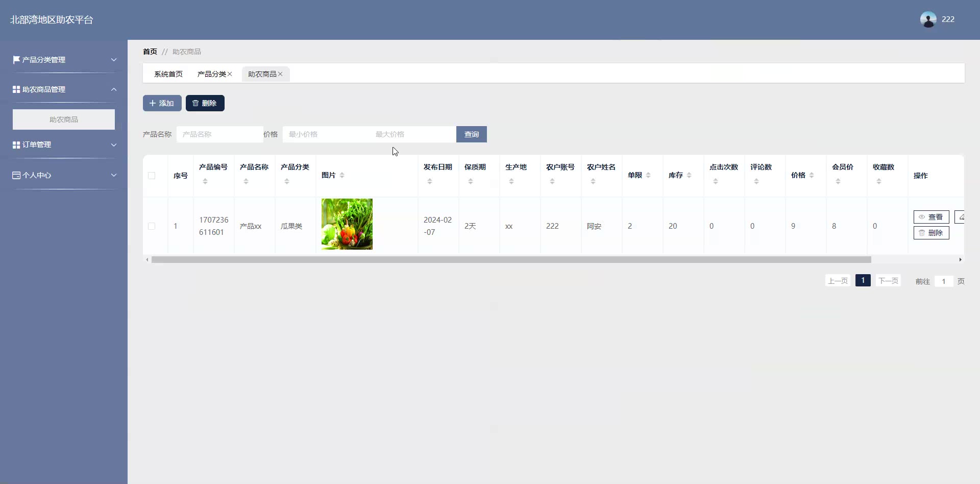Screen dimensions: 980x484
Task: Click the grid icon for 订单管理
Action: [16, 145]
